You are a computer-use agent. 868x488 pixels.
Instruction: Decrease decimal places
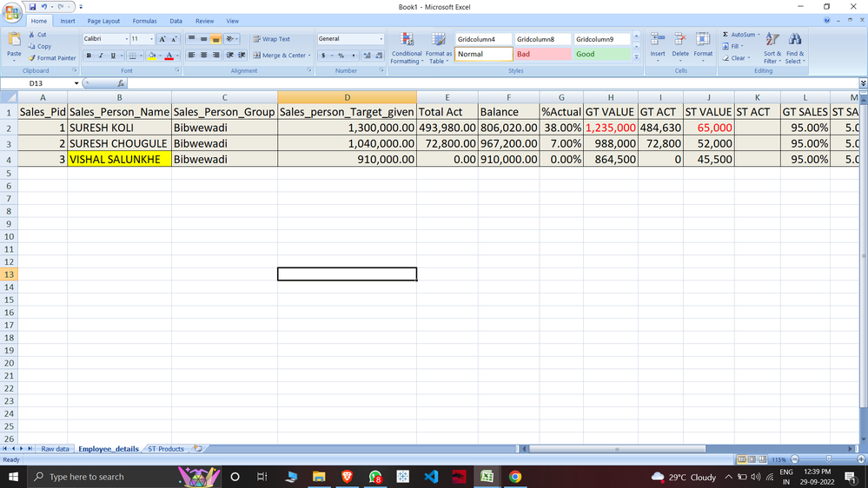tap(379, 56)
